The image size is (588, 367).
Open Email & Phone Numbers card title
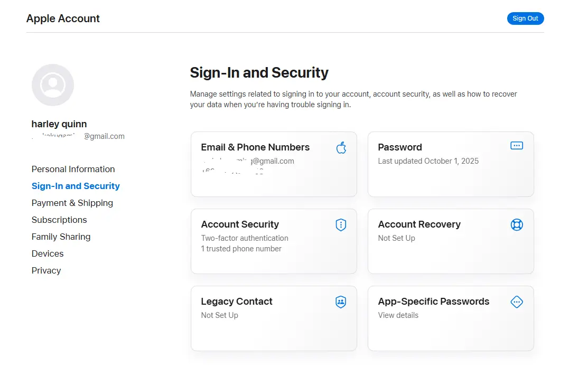[x=255, y=147]
